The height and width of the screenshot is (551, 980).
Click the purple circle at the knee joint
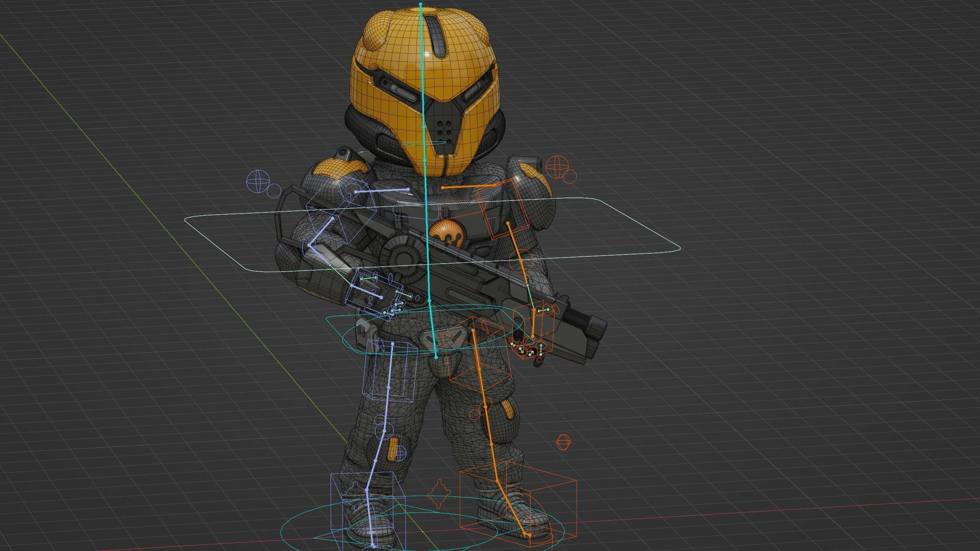[384, 431]
